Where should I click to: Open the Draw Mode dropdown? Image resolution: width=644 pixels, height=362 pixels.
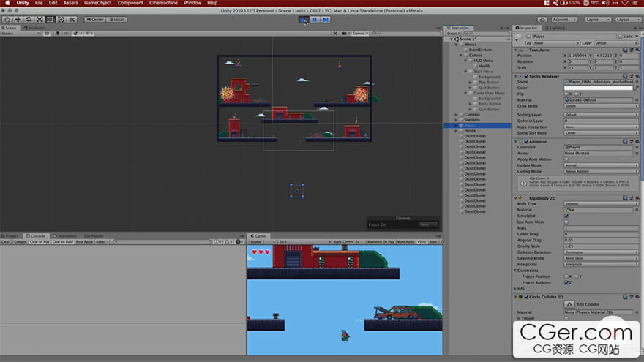point(601,106)
